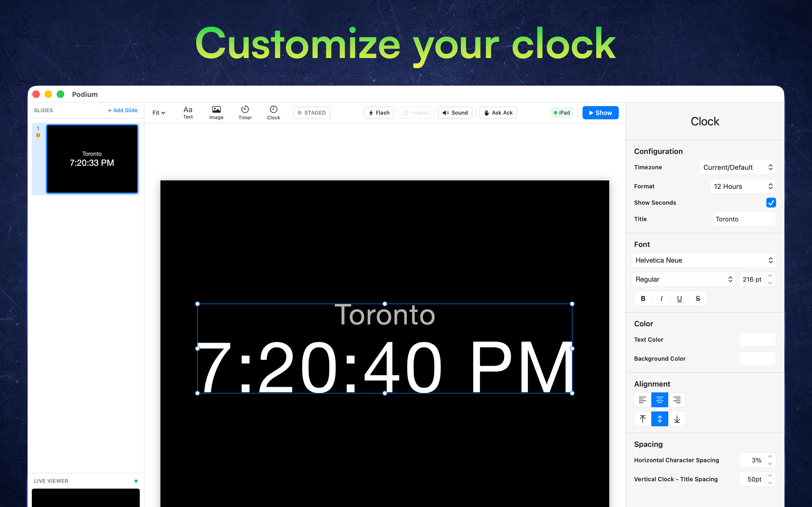Screen dimensions: 812x507
Task: Click Add Slide link
Action: (122, 110)
